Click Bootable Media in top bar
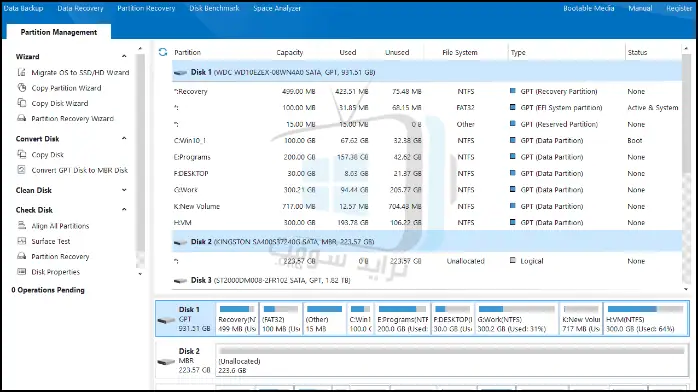 (x=588, y=8)
